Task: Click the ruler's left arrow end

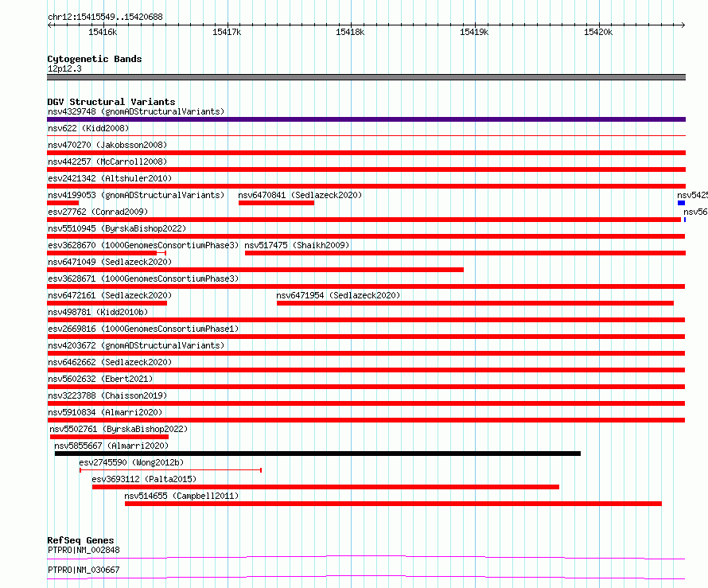Action: click(x=50, y=25)
